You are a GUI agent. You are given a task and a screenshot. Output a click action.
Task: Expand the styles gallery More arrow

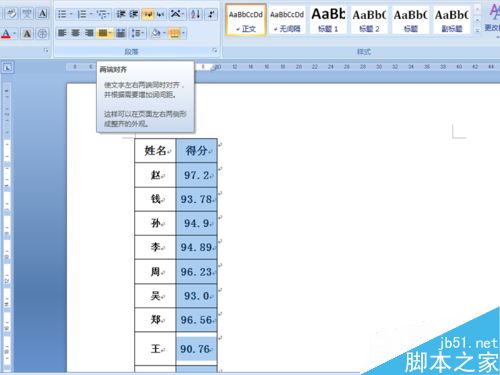click(477, 30)
